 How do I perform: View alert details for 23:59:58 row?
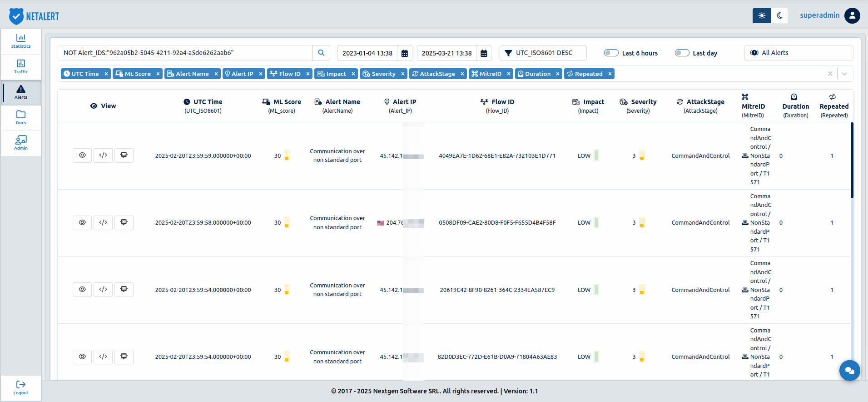click(x=82, y=223)
